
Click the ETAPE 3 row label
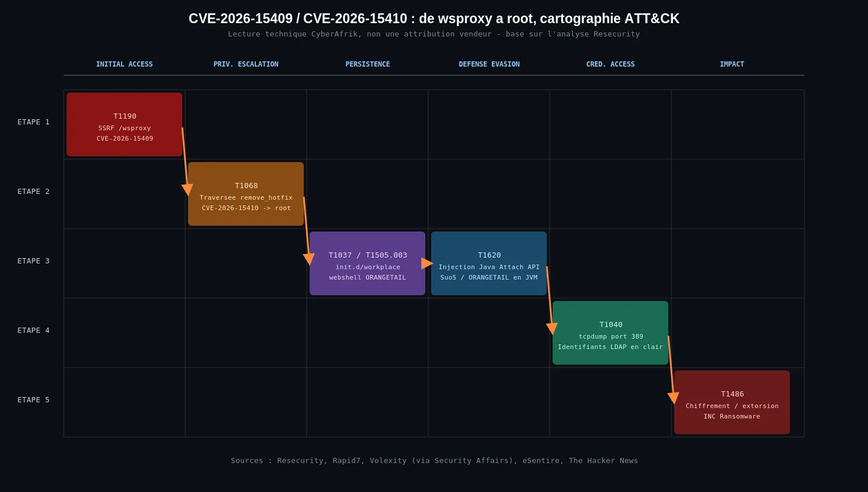coord(34,261)
